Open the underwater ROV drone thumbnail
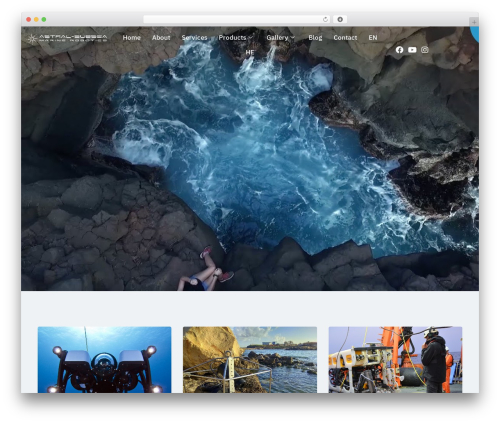This screenshot has width=500, height=423. [104, 360]
